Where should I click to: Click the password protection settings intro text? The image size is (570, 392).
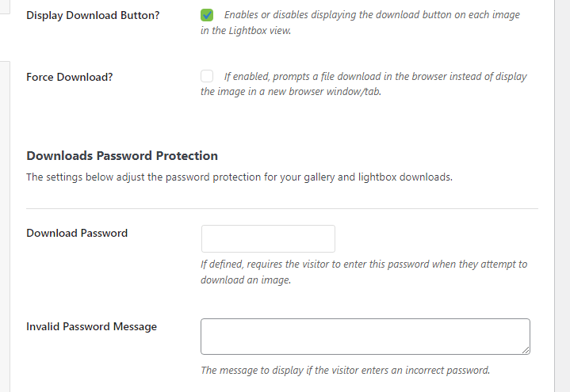(x=239, y=177)
